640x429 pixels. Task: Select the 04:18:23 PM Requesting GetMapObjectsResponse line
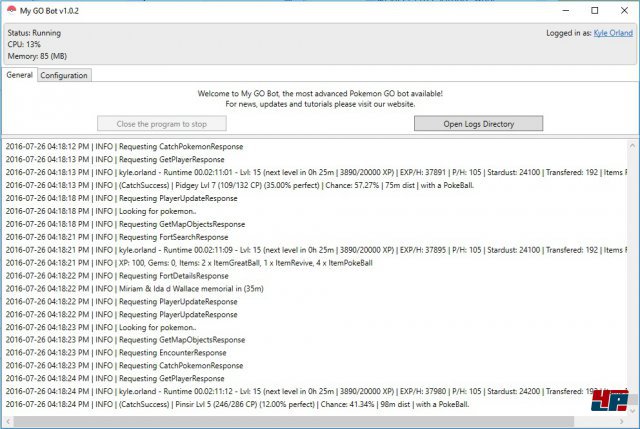tap(125, 340)
